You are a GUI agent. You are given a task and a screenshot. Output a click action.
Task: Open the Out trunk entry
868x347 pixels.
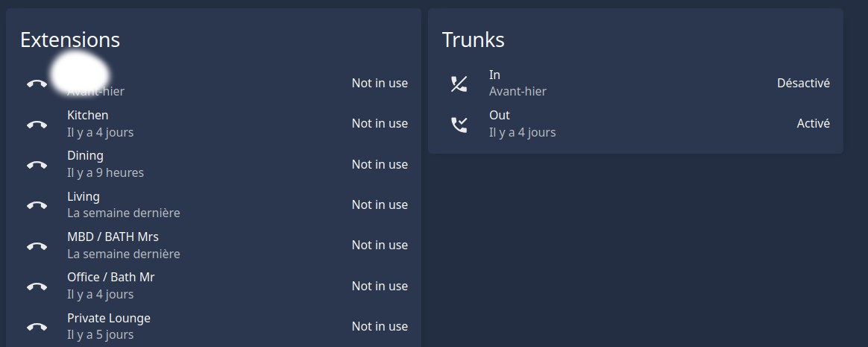click(x=499, y=116)
